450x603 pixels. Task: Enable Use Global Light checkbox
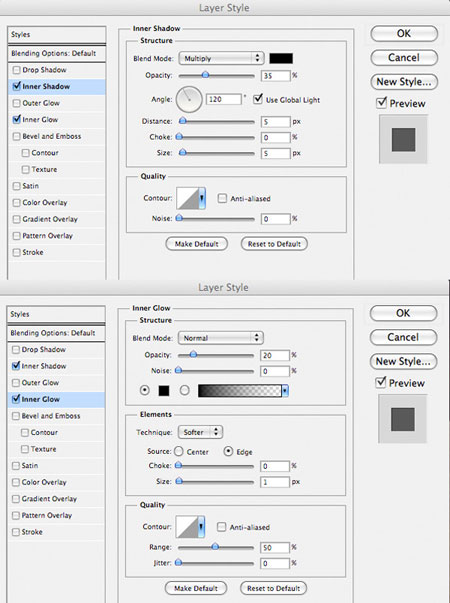click(258, 99)
